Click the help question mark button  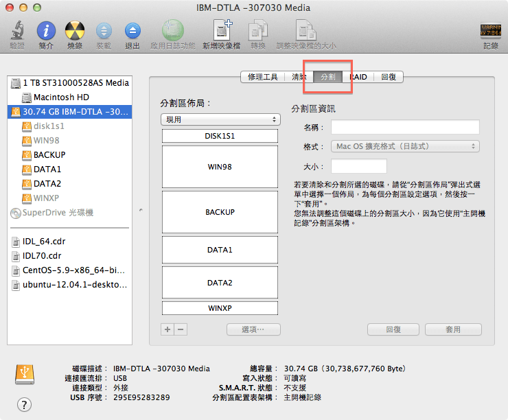point(24,404)
